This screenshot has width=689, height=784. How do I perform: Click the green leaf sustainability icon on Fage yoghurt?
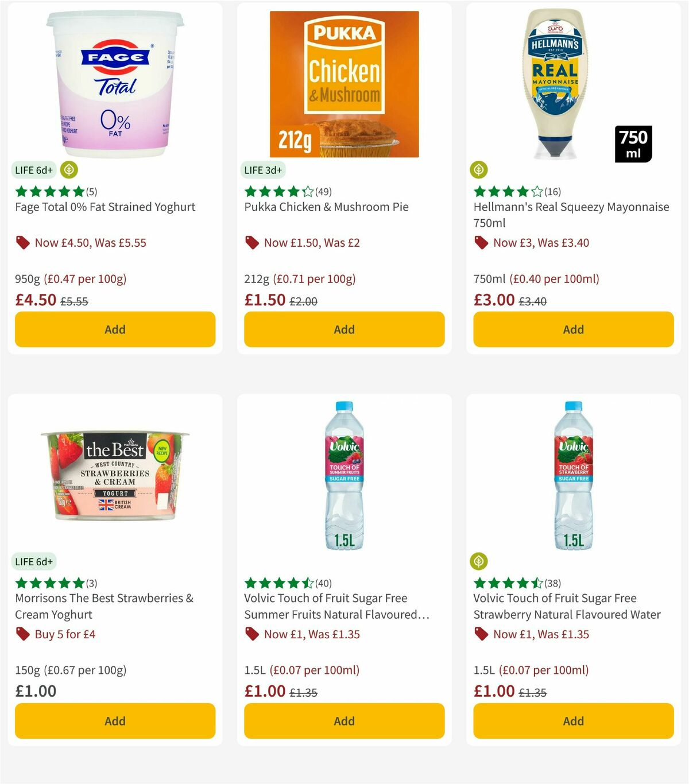coord(68,170)
